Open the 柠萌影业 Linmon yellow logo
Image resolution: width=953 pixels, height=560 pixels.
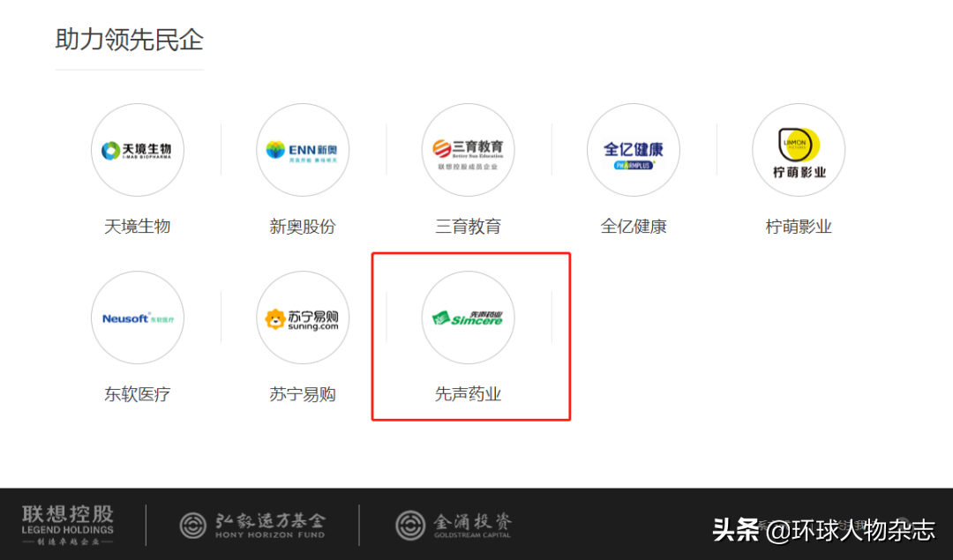click(798, 150)
